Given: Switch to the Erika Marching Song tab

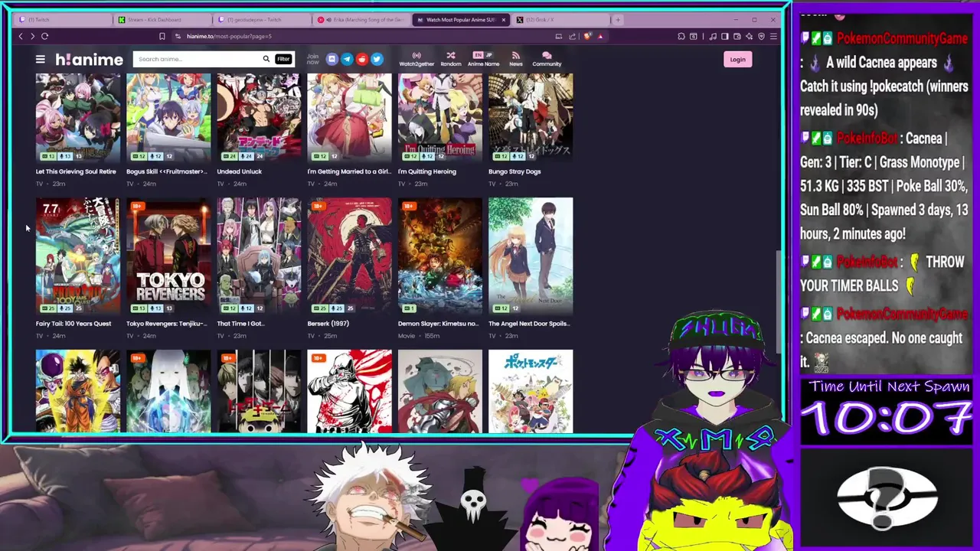Looking at the screenshot, I should pyautogui.click(x=362, y=20).
